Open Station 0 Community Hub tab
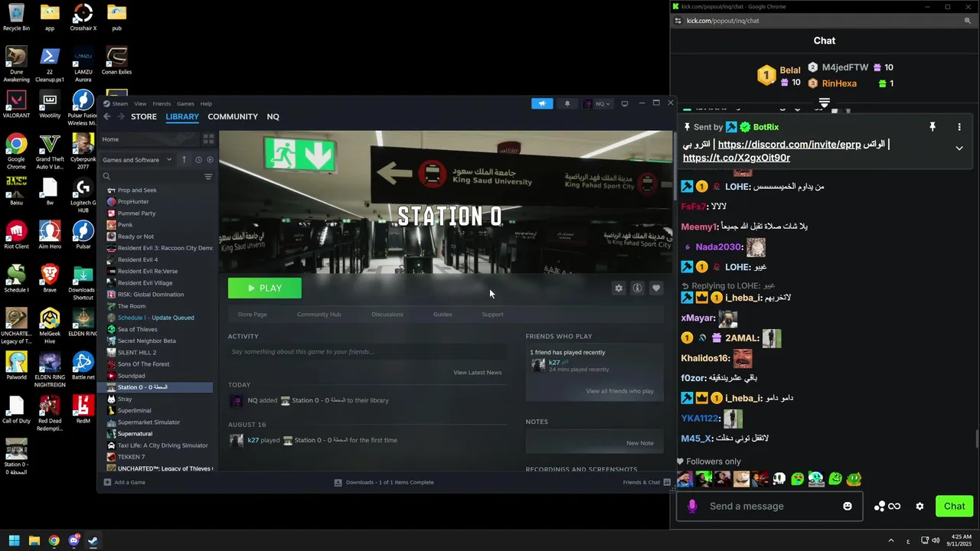The height and width of the screenshot is (551, 980). coord(319,315)
